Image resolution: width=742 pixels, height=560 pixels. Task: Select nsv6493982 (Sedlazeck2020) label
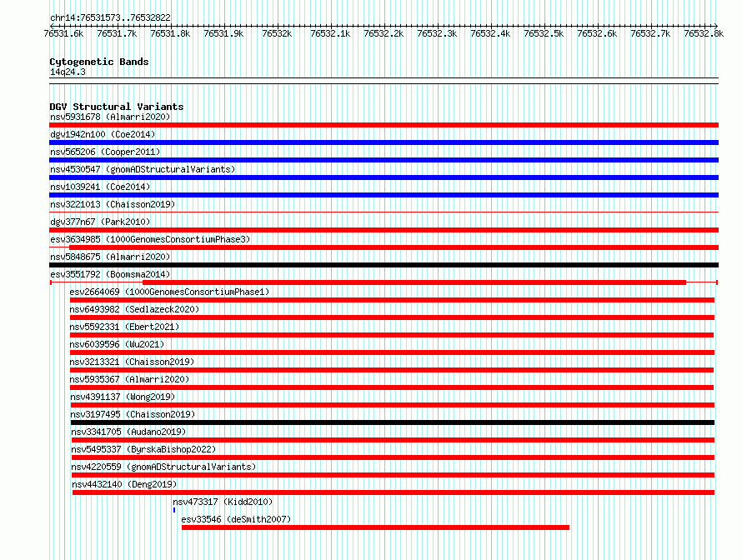(134, 309)
